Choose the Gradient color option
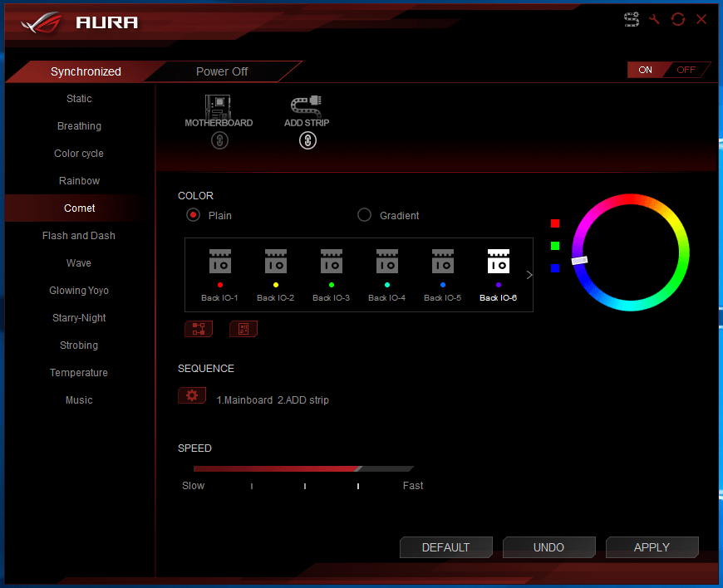The height and width of the screenshot is (588, 723). [388, 215]
